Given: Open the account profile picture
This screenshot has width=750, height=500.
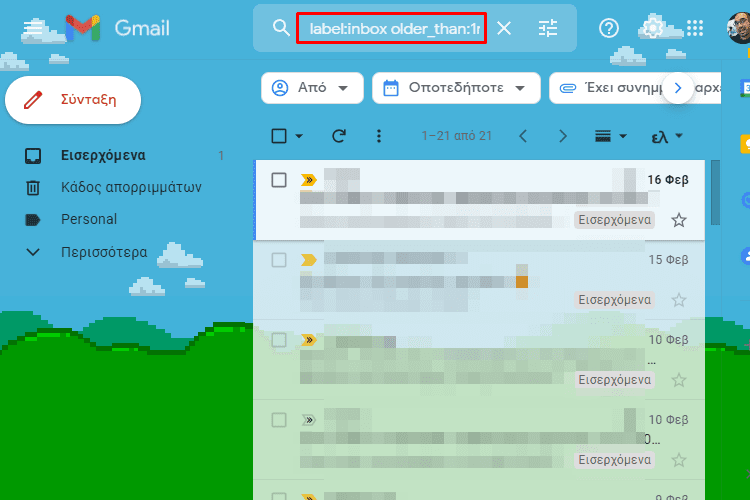Looking at the screenshot, I should (x=738, y=28).
